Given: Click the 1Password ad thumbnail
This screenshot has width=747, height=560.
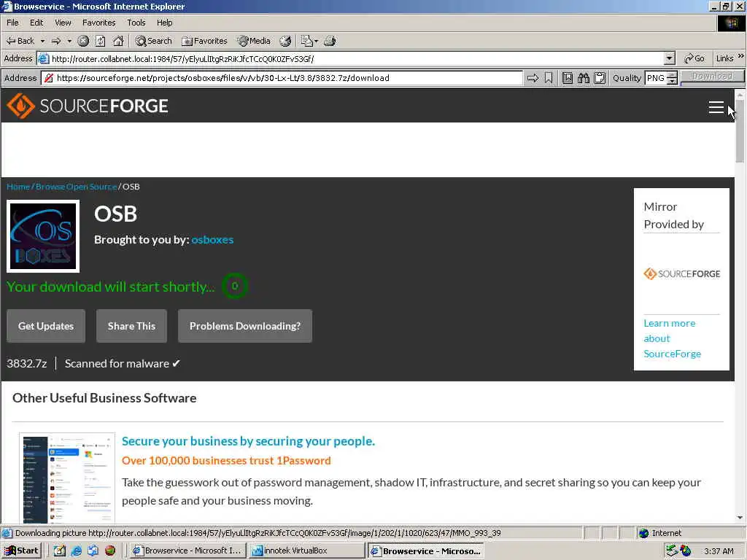Looking at the screenshot, I should tap(67, 478).
